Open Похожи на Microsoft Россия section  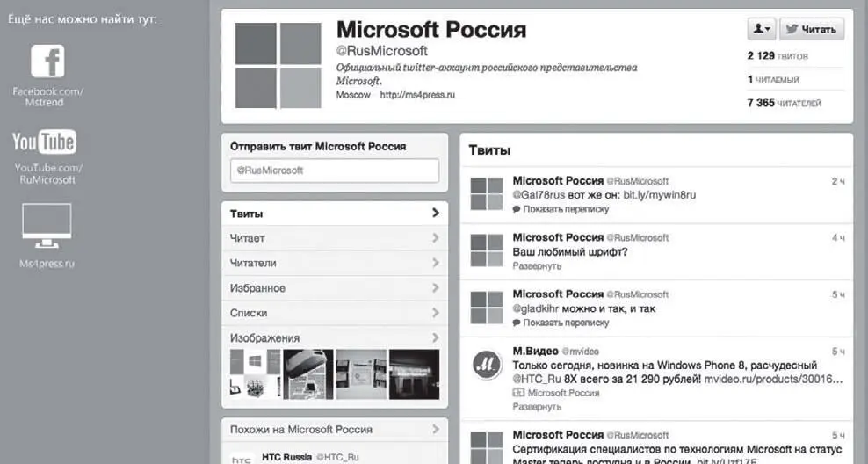pos(335,430)
